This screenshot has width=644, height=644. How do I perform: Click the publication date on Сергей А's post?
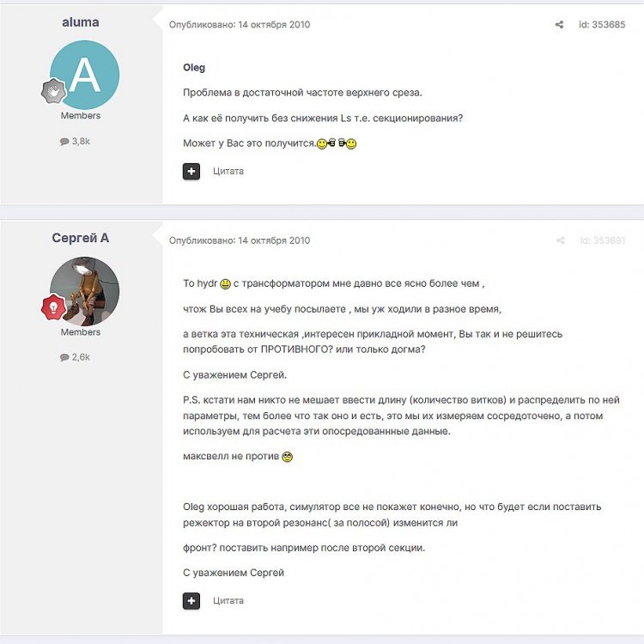240,240
